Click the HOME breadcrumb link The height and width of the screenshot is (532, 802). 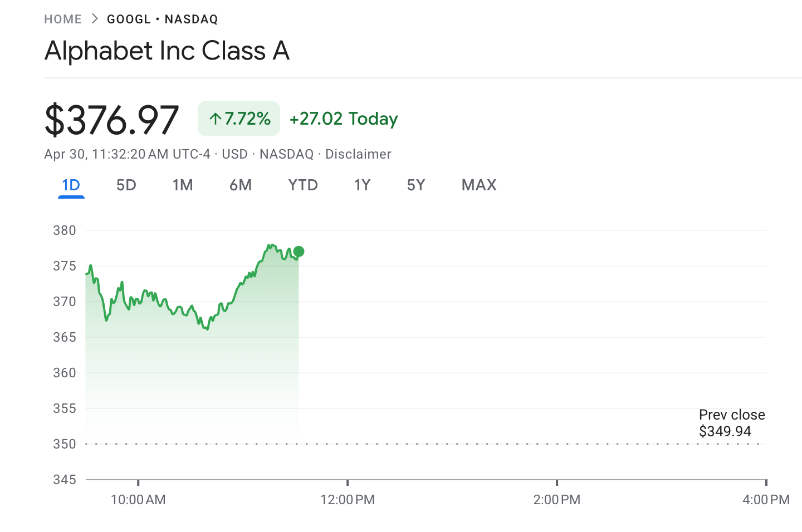(x=63, y=19)
